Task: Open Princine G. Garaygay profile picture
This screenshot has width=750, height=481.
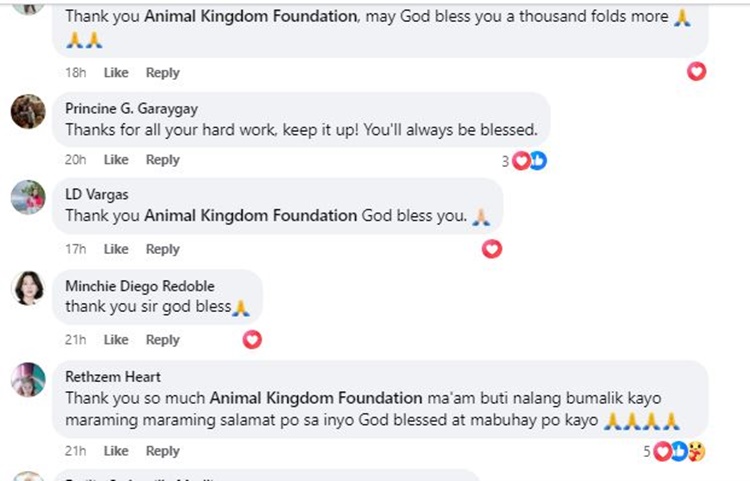Action: [28, 112]
